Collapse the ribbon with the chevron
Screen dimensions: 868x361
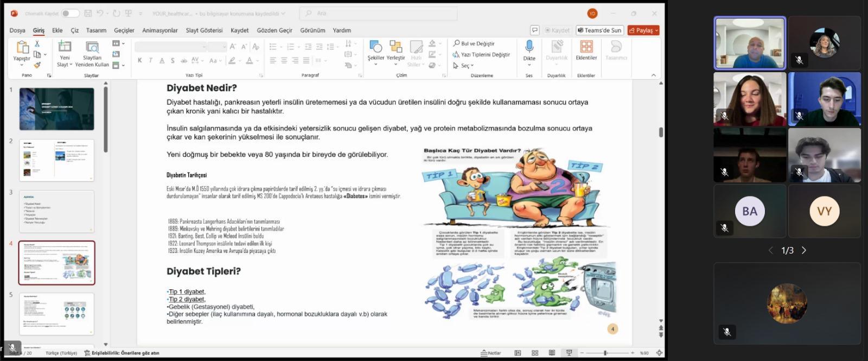coord(653,75)
